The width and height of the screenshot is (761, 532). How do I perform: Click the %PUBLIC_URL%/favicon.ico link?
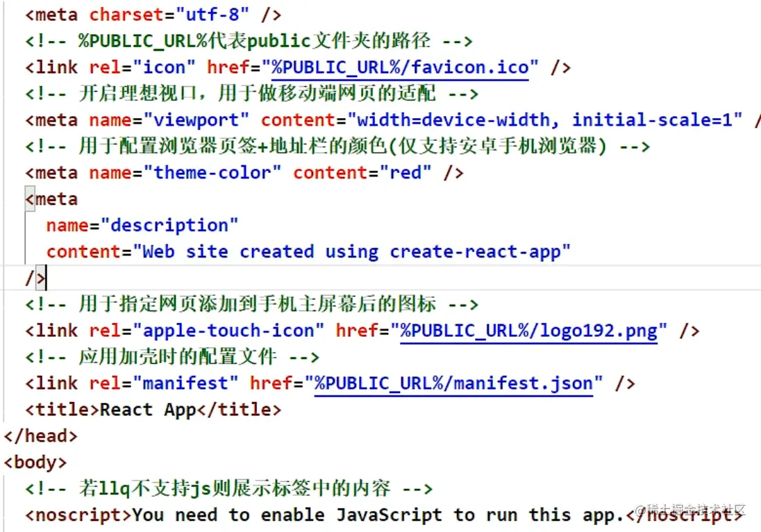tap(400, 67)
